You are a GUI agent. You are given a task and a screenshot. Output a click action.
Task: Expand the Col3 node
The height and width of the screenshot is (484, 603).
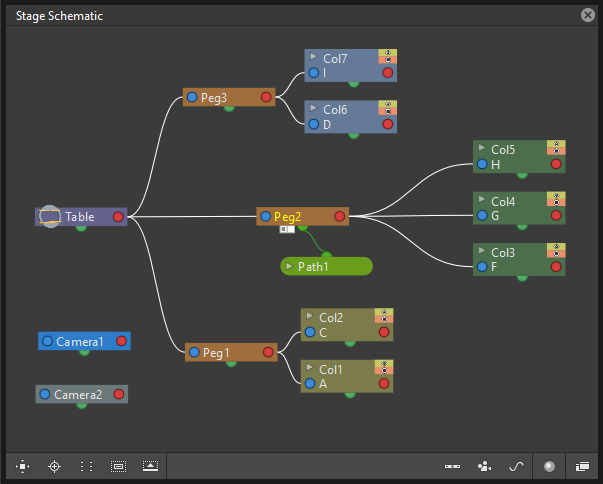tap(481, 250)
